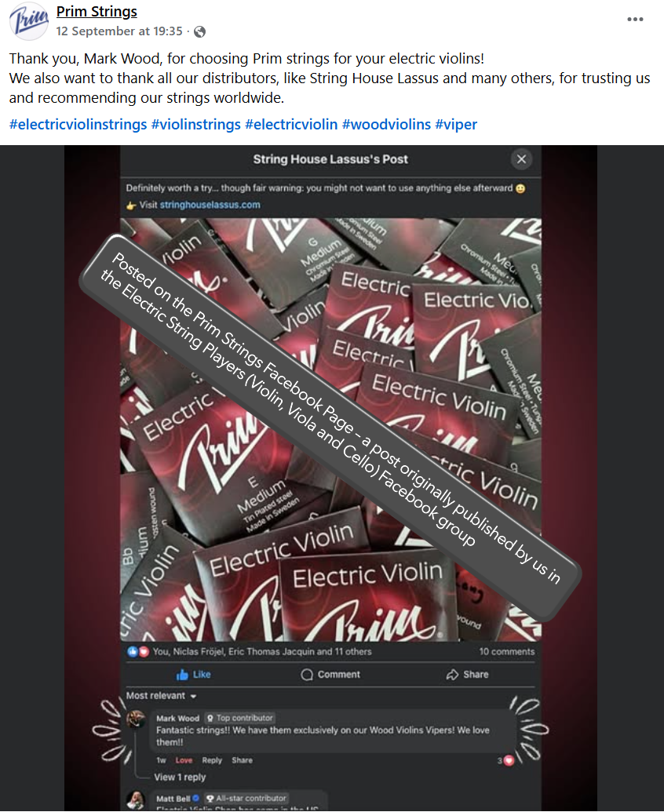The image size is (664, 812).
Task: Open the #electricviolinstrings hashtag
Action: click(78, 124)
